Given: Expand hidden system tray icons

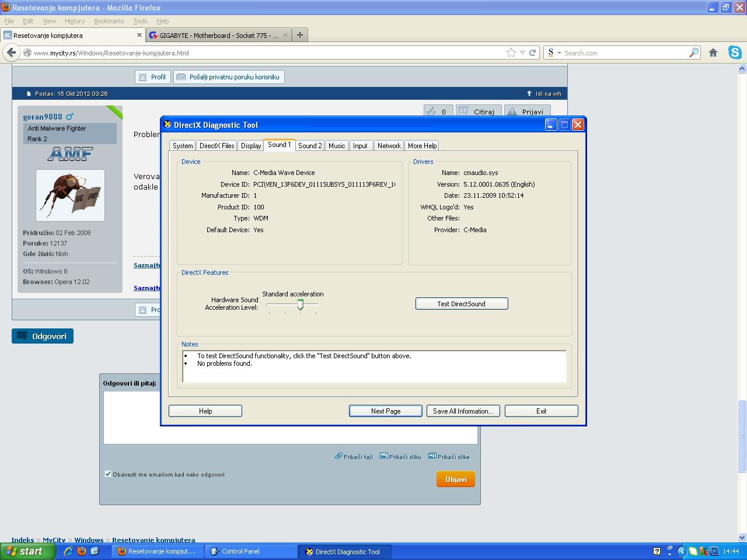Looking at the screenshot, I should [681, 551].
